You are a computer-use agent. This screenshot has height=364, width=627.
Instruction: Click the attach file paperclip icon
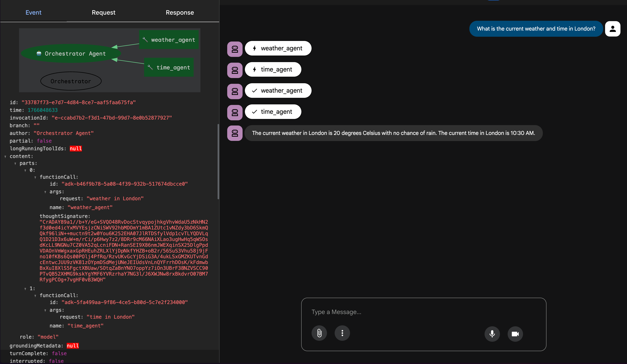coord(319,333)
